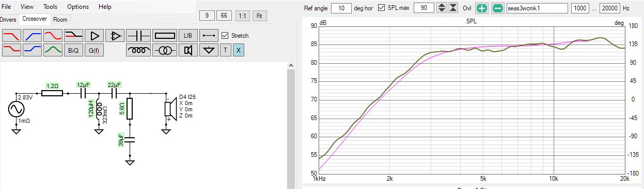Image resolution: width=644 pixels, height=189 pixels.
Task: Switch to the Crossover tab
Action: (x=35, y=19)
